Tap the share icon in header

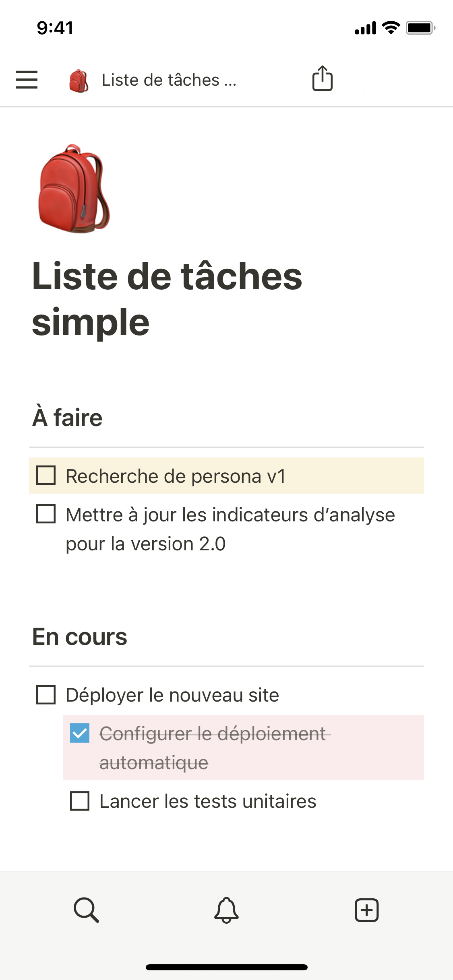(x=322, y=78)
